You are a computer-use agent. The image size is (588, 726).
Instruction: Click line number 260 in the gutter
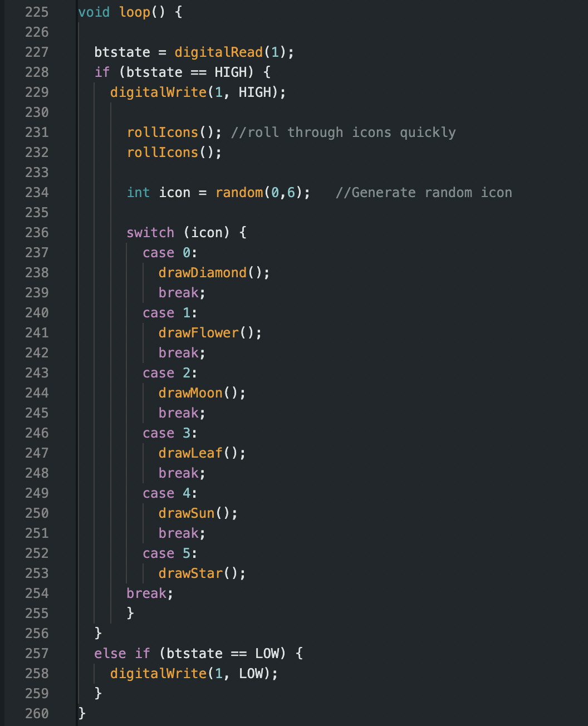tap(37, 713)
